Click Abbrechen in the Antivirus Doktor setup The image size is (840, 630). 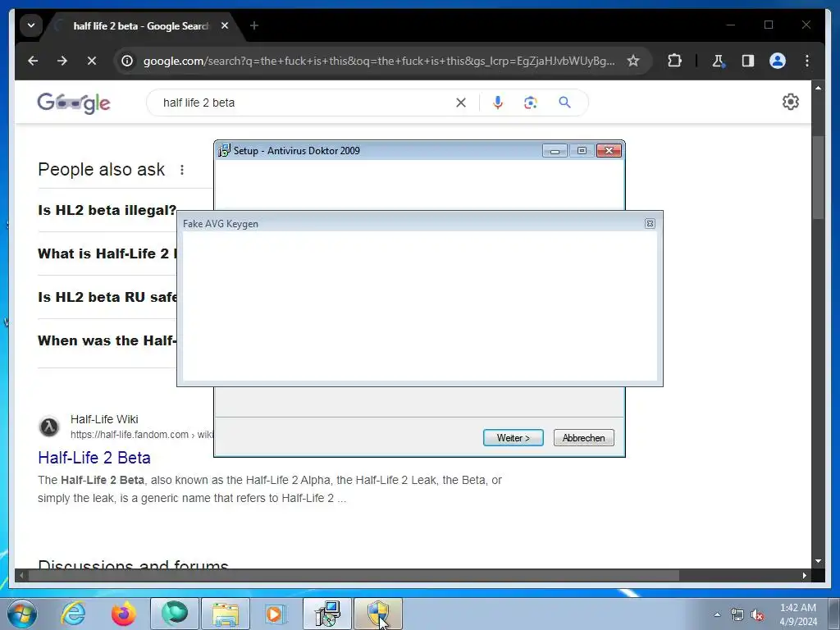(584, 438)
